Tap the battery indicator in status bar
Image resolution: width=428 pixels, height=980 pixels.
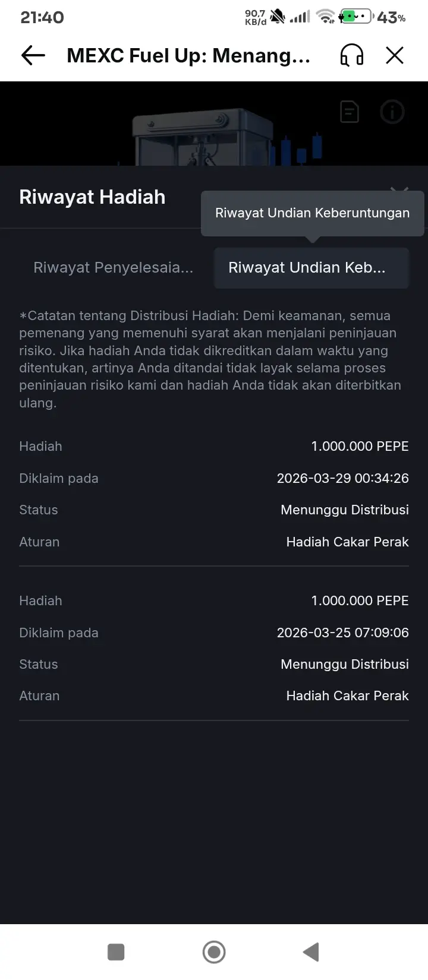point(356,17)
